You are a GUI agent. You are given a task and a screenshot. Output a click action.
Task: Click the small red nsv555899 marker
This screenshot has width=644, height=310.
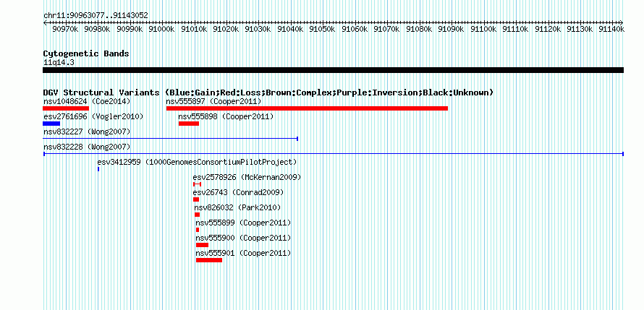pos(197,230)
